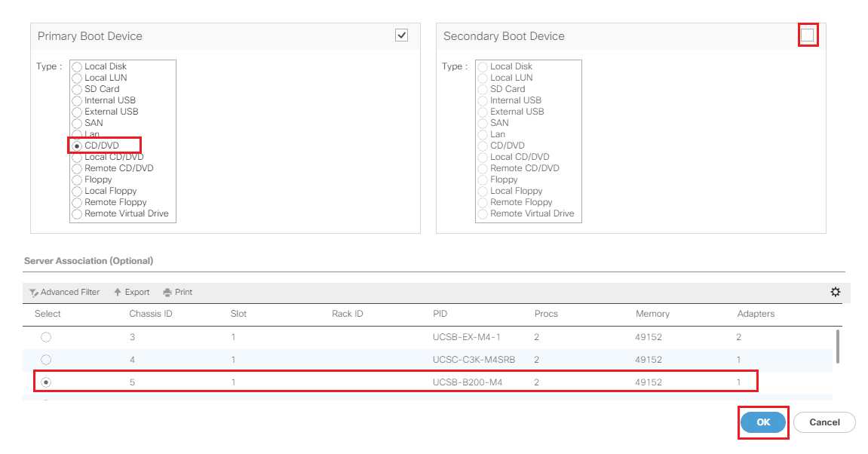Sort table by Slot column

tap(238, 314)
